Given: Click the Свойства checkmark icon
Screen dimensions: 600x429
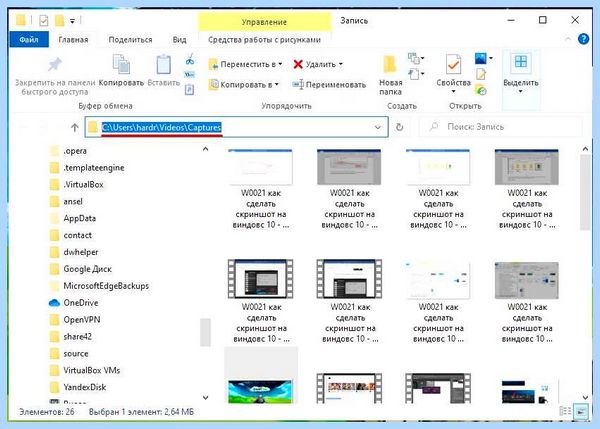Looking at the screenshot, I should 453,64.
